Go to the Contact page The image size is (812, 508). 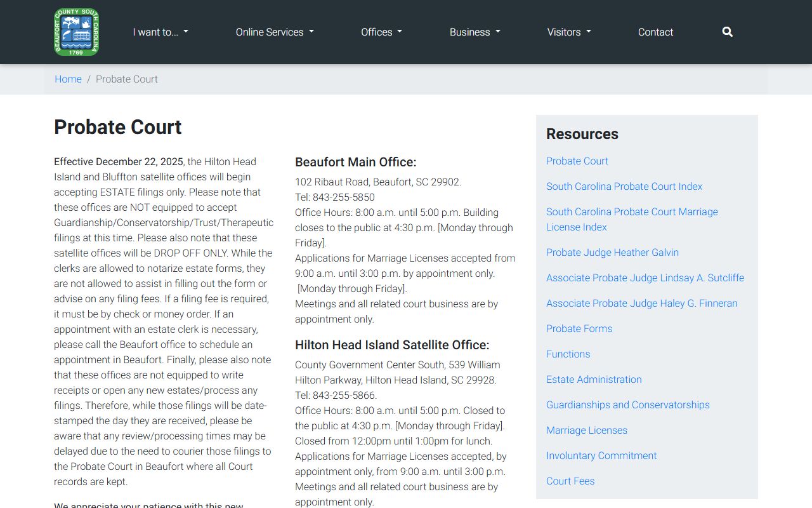tap(655, 32)
